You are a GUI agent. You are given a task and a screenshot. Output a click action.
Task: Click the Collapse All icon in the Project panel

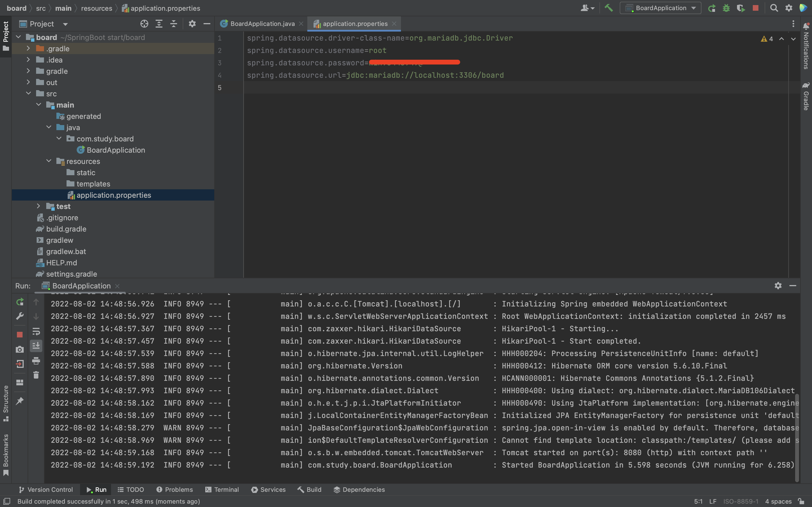click(173, 24)
